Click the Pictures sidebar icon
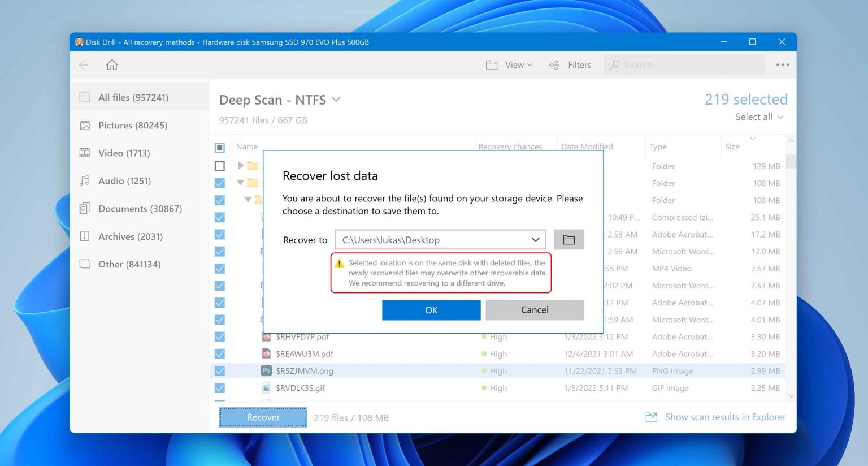The width and height of the screenshot is (868, 466). (x=85, y=125)
